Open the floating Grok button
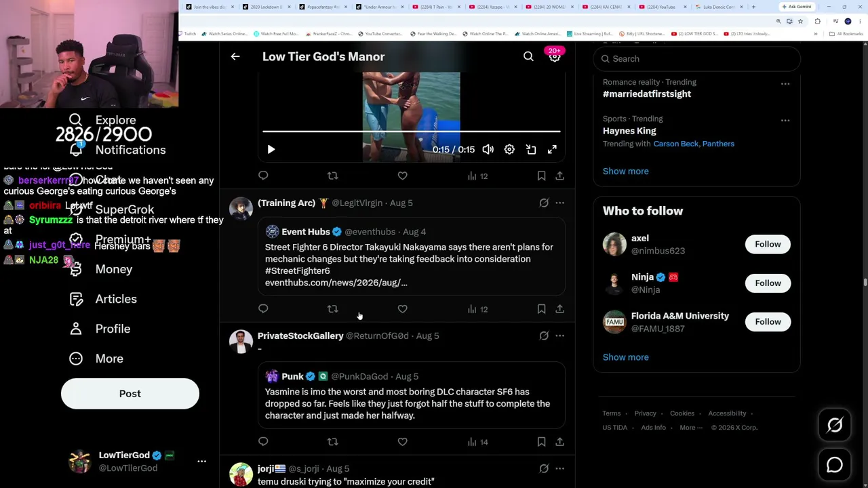 click(835, 425)
